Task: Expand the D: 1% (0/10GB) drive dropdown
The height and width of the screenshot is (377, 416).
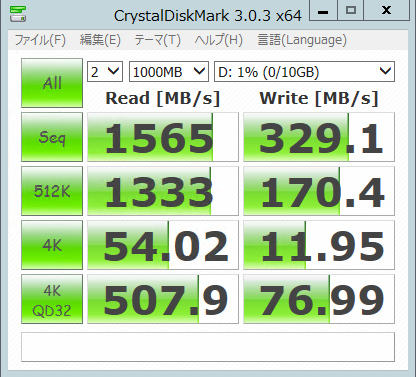Action: 304,72
